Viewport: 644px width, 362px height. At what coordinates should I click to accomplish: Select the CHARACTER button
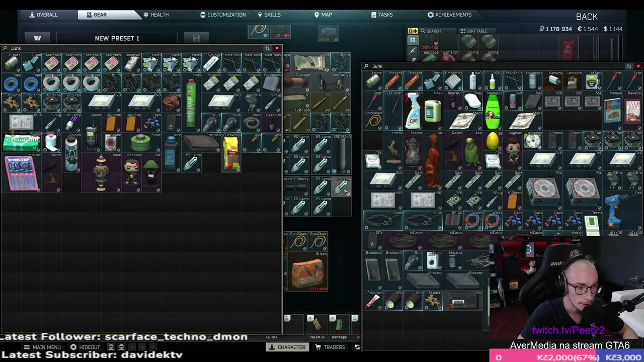point(287,347)
